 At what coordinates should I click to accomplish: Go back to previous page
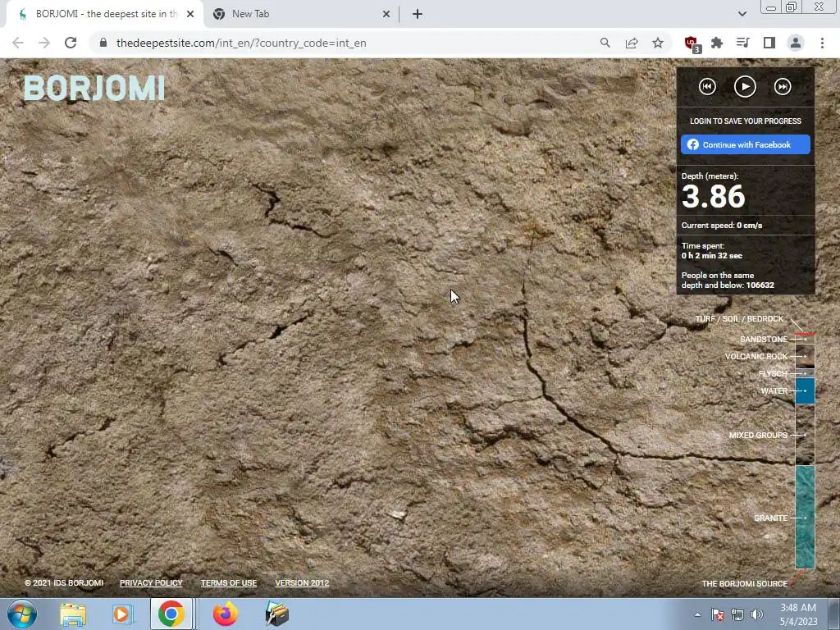[x=18, y=43]
